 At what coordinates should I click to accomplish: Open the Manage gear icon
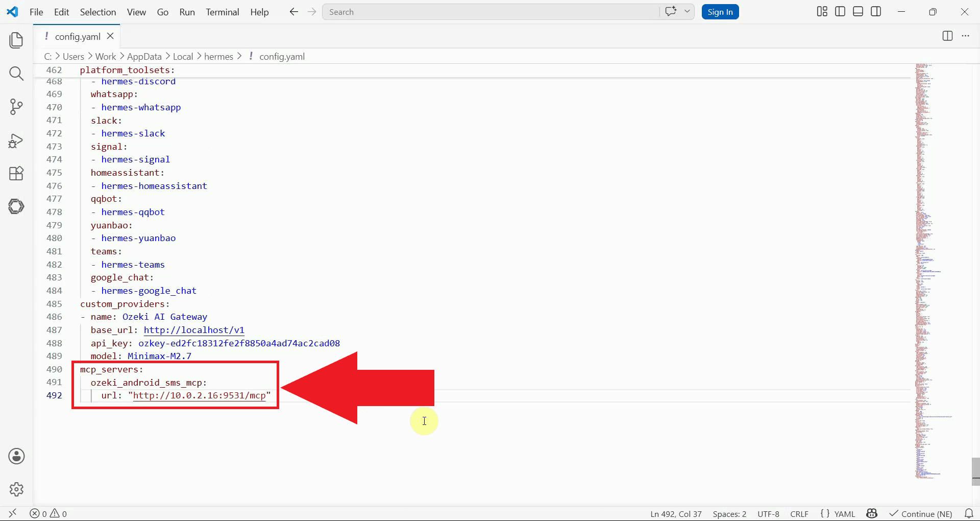click(16, 489)
